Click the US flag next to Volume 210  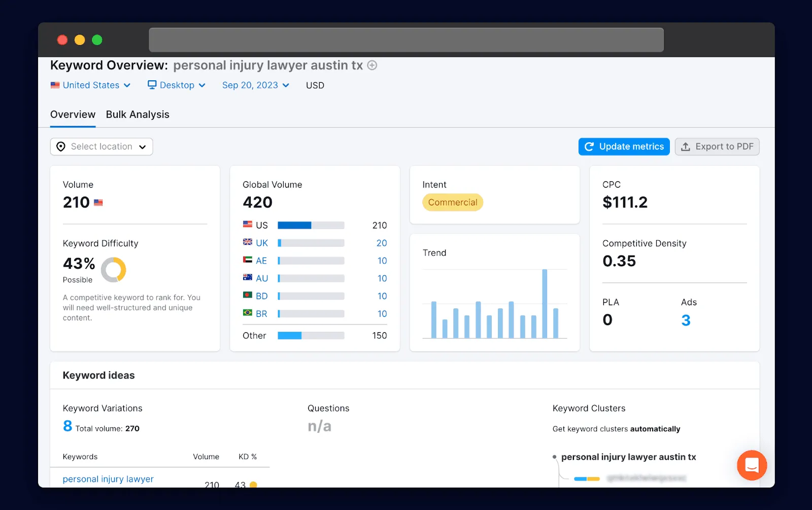pos(97,202)
